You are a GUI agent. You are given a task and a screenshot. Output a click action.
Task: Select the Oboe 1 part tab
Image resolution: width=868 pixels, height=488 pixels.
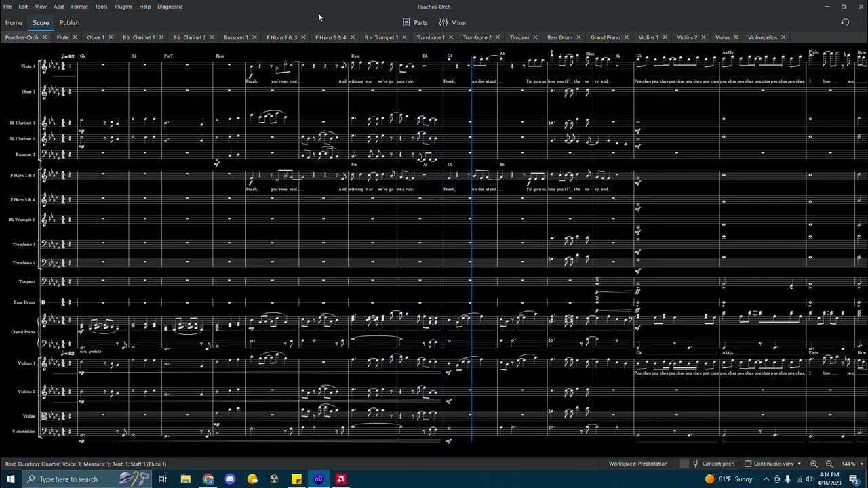(x=96, y=37)
